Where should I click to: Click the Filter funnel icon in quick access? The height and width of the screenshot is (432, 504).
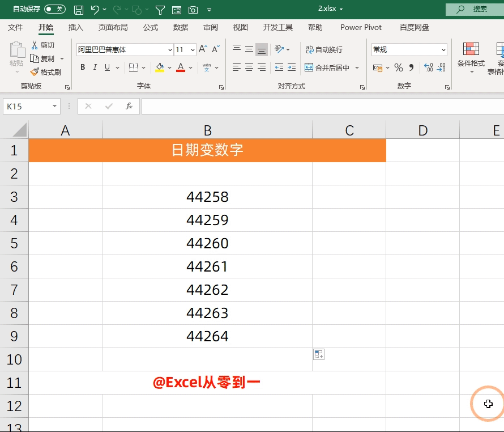click(x=160, y=10)
